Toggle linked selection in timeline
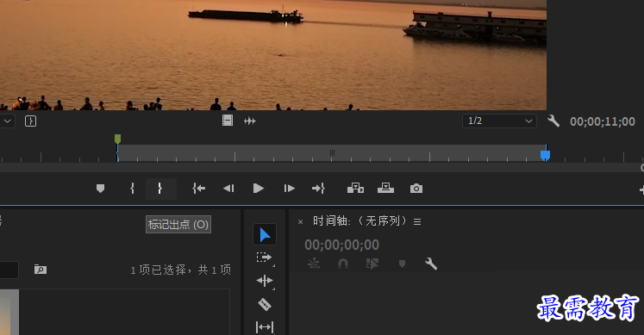The image size is (644, 335). 372,264
